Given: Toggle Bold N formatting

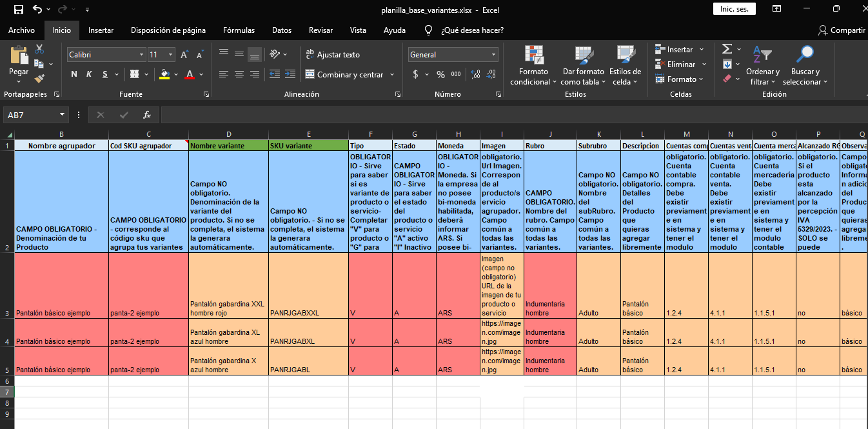Looking at the screenshot, I should [74, 74].
